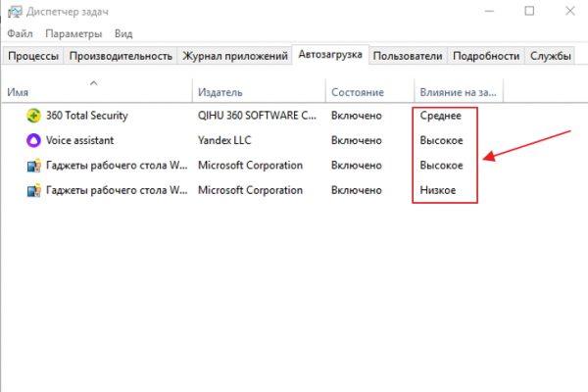Switch to the Подробности tab

click(x=486, y=56)
